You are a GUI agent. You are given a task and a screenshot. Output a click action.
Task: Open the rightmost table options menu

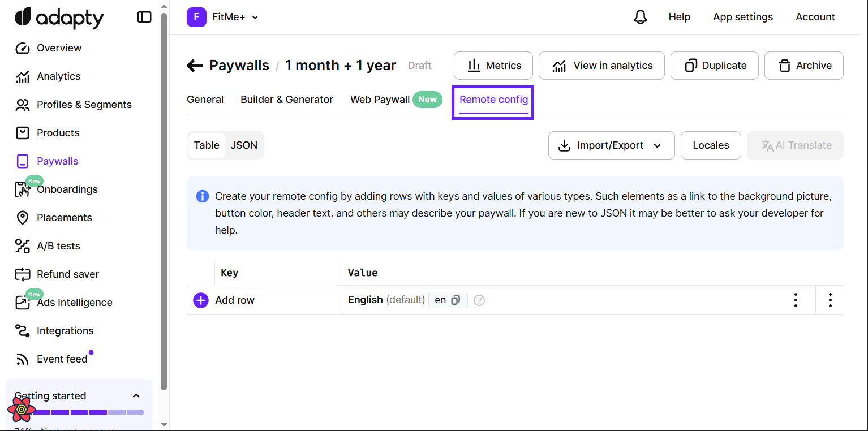point(830,300)
